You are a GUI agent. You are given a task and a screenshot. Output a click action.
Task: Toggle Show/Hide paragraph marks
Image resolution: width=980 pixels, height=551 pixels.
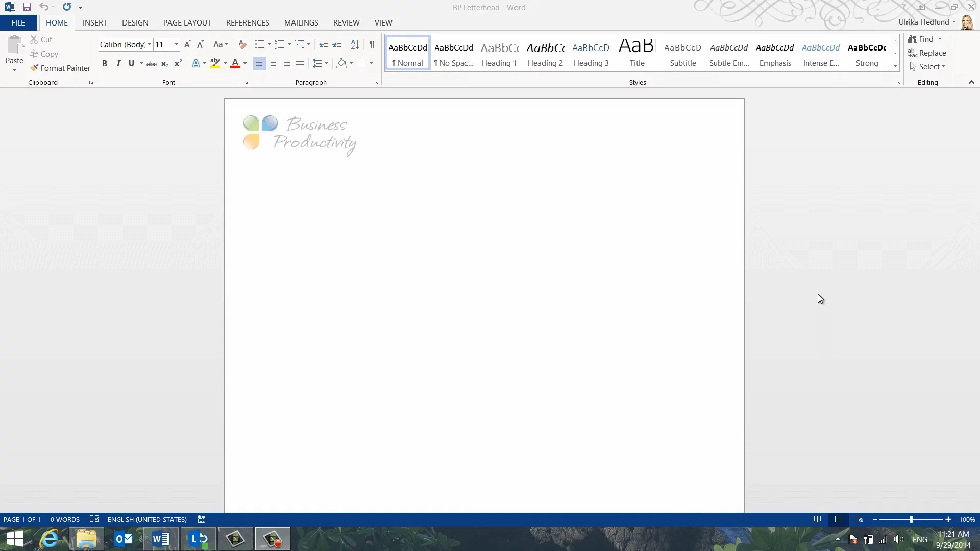372,44
